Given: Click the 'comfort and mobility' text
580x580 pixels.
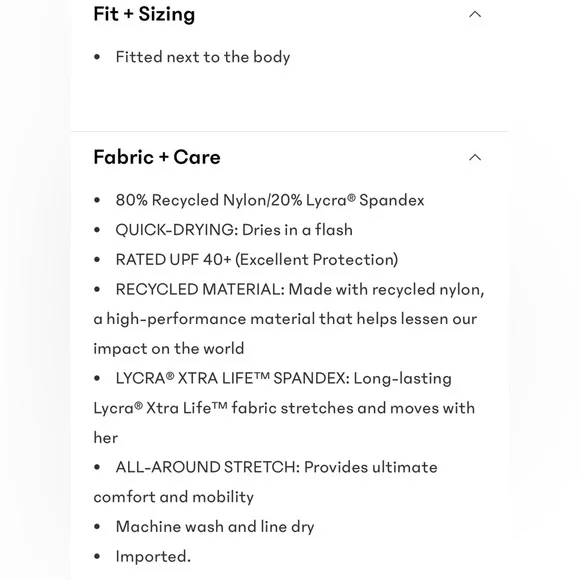Looking at the screenshot, I should coord(173,497).
